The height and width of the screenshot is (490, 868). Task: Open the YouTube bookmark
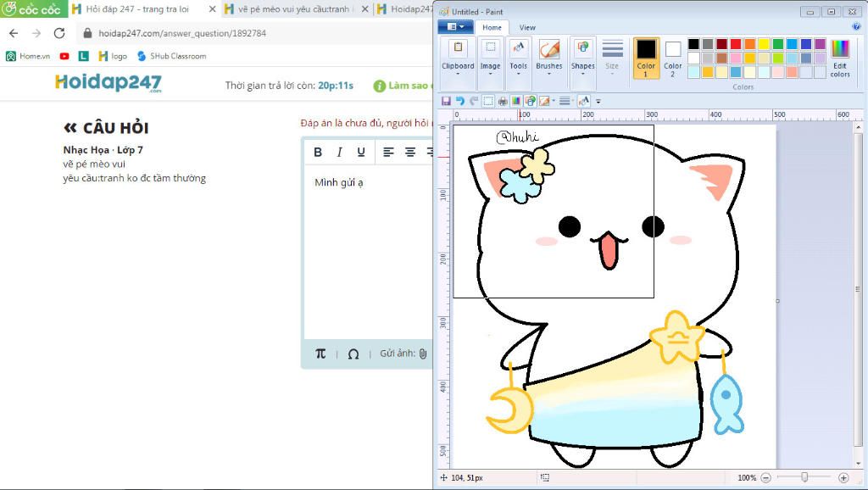tap(64, 56)
